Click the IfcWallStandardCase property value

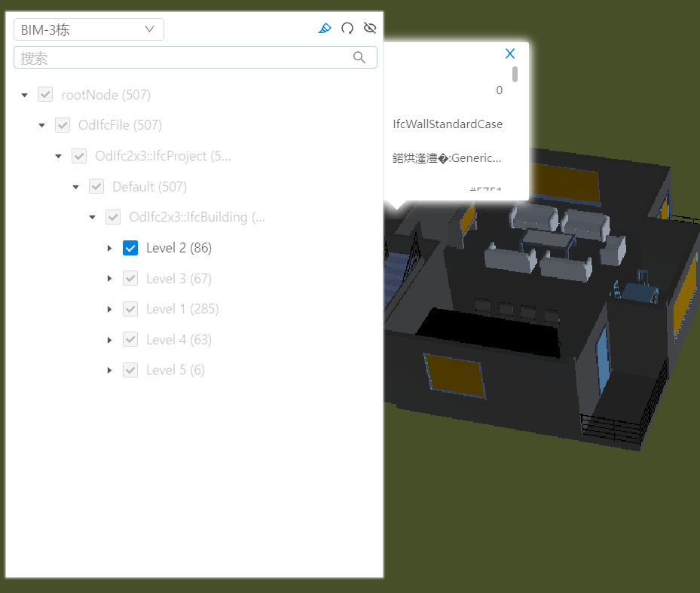448,124
